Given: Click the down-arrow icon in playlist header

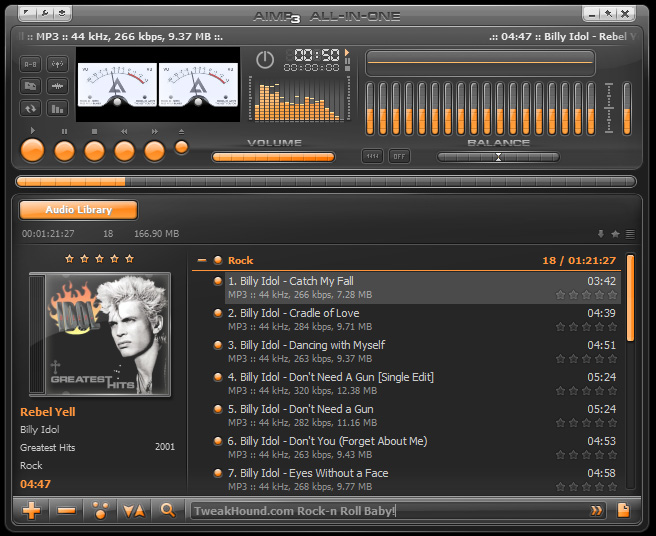Looking at the screenshot, I should tap(601, 234).
